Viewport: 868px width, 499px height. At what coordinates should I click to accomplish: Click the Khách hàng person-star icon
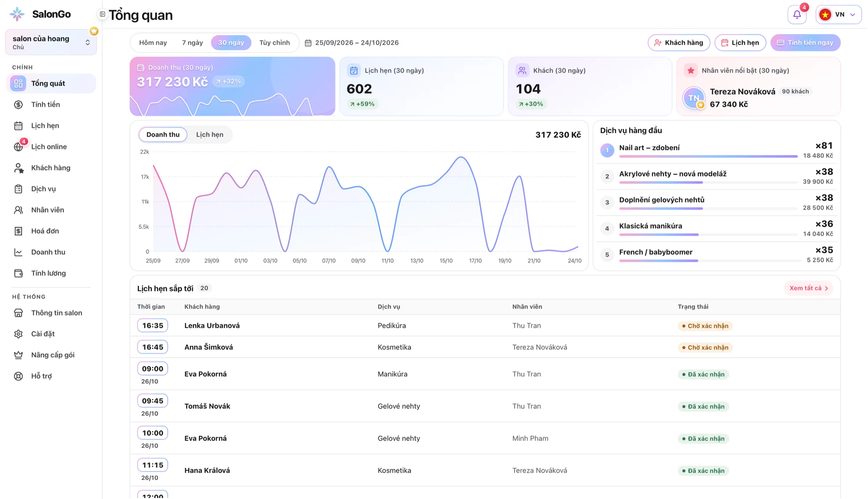[18, 168]
